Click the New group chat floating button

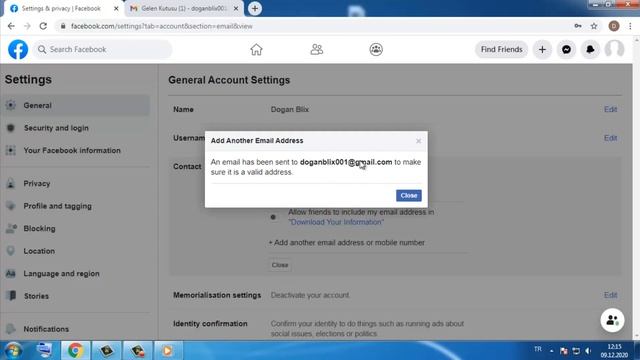pyautogui.click(x=612, y=320)
